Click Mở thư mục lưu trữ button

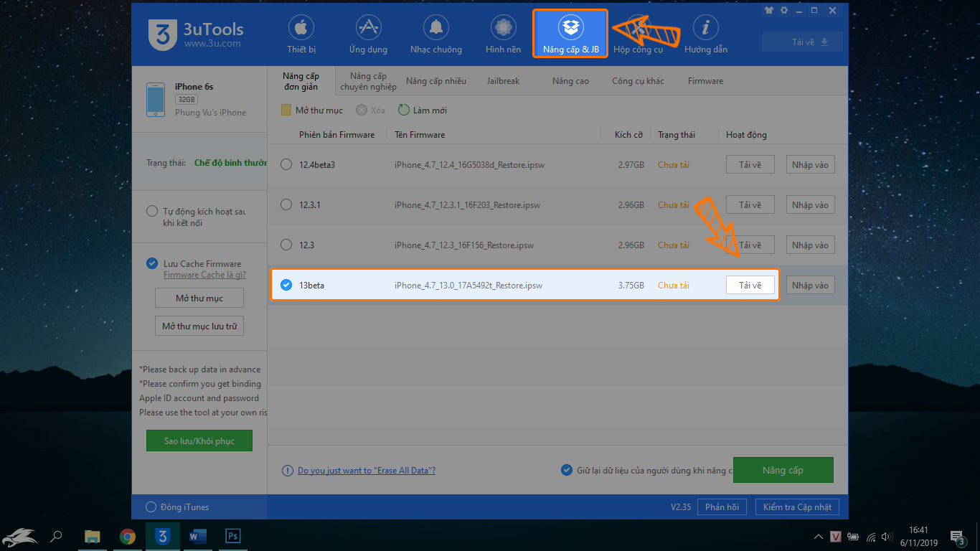tap(199, 326)
